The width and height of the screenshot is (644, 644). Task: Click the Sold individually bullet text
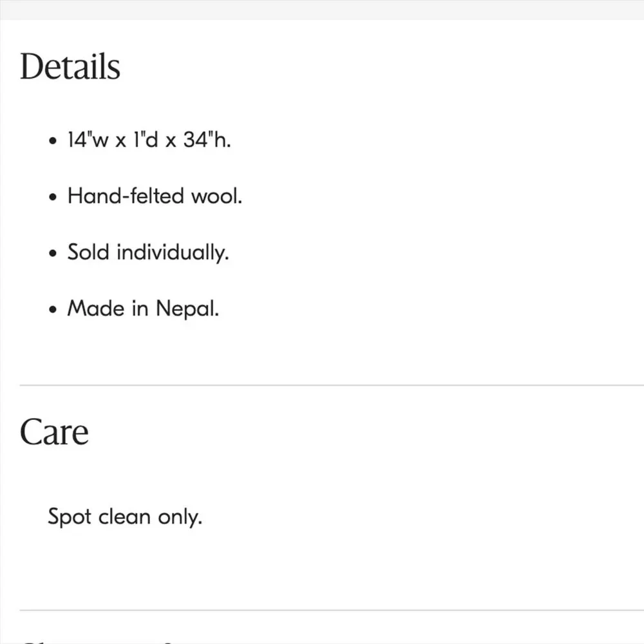148,252
